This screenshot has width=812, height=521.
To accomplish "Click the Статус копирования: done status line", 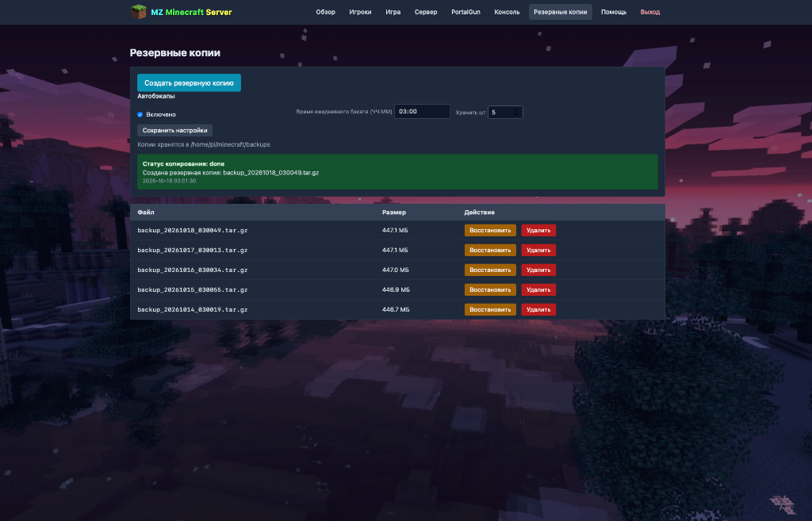I will pyautogui.click(x=183, y=163).
